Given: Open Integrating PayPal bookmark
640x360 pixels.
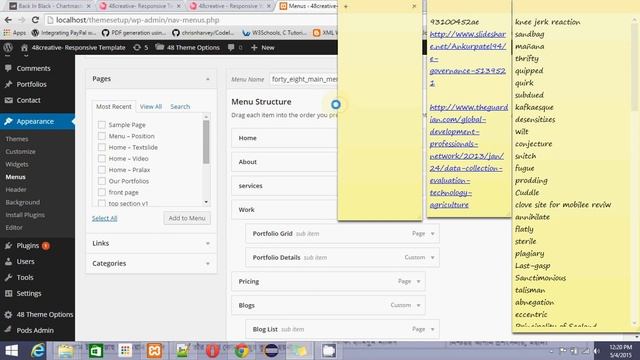Looking at the screenshot, I should 64,33.
